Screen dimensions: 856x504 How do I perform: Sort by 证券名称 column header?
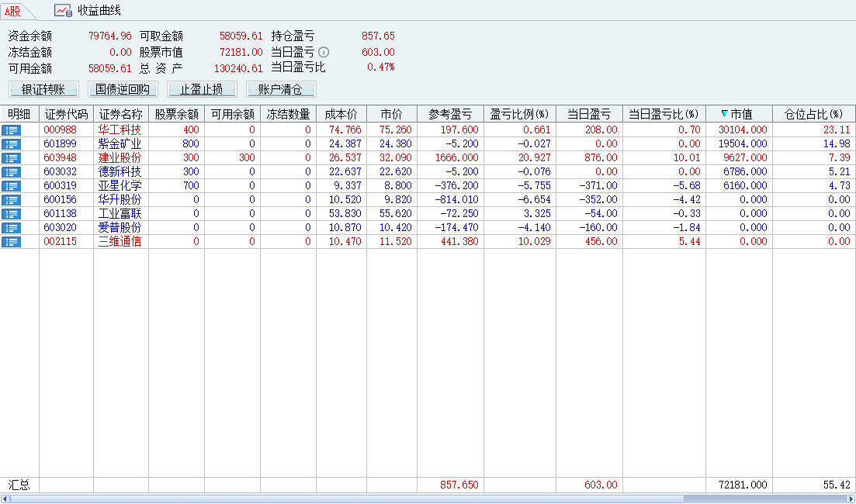(120, 114)
